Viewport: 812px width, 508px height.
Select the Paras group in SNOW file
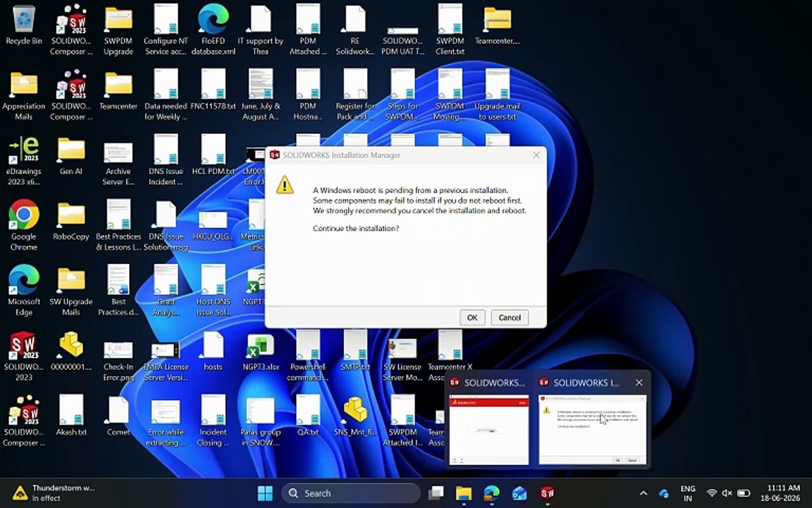[x=261, y=422]
